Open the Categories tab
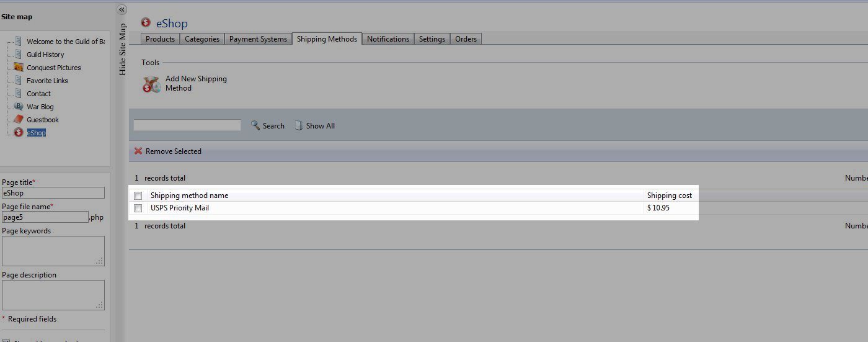Screen dimensions: 868x342 [202, 38]
